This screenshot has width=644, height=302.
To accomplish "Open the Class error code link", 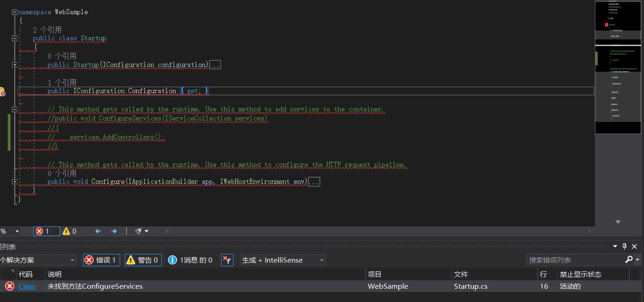I will (27, 286).
